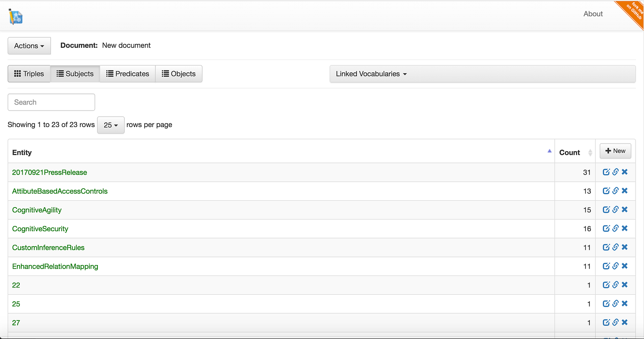The width and height of the screenshot is (644, 339).
Task: Link the AttibuteBasedAccessControls entity
Action: pyautogui.click(x=615, y=191)
